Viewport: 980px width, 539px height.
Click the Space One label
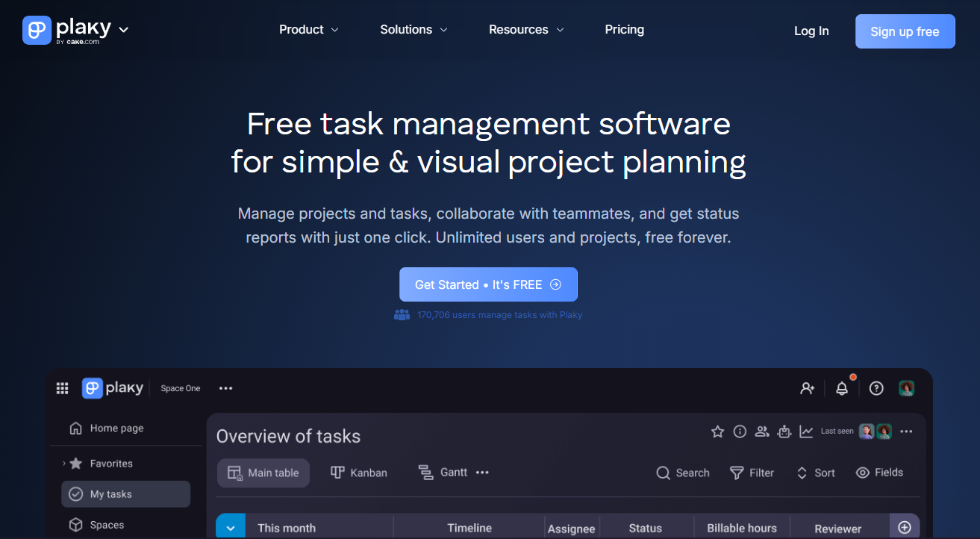pyautogui.click(x=181, y=388)
